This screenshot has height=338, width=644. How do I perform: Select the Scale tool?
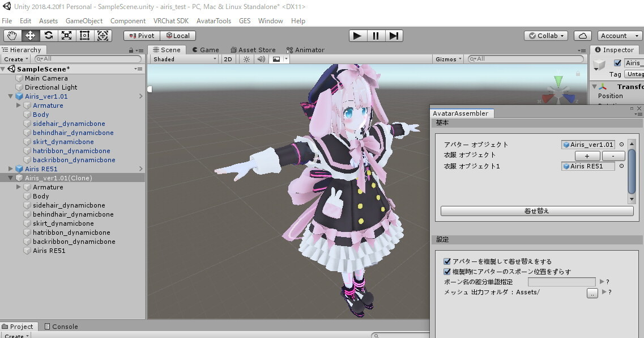click(67, 35)
